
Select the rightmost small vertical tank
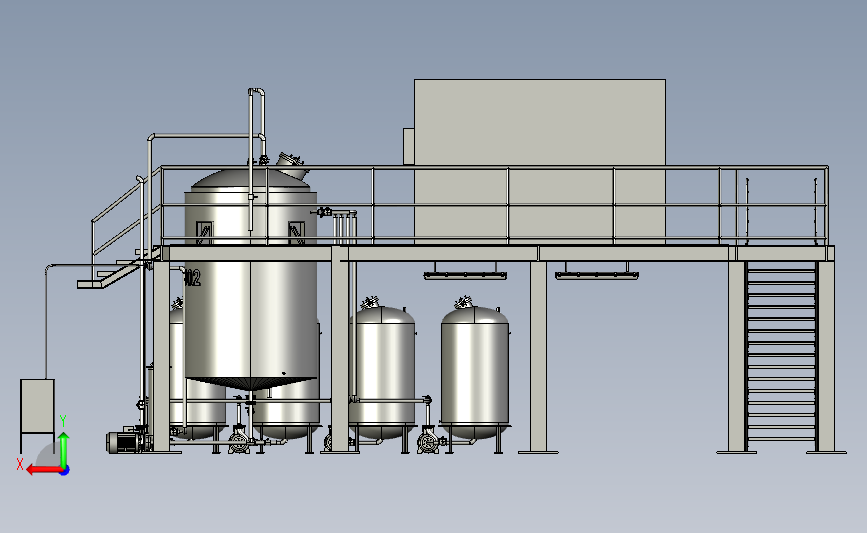pos(475,374)
